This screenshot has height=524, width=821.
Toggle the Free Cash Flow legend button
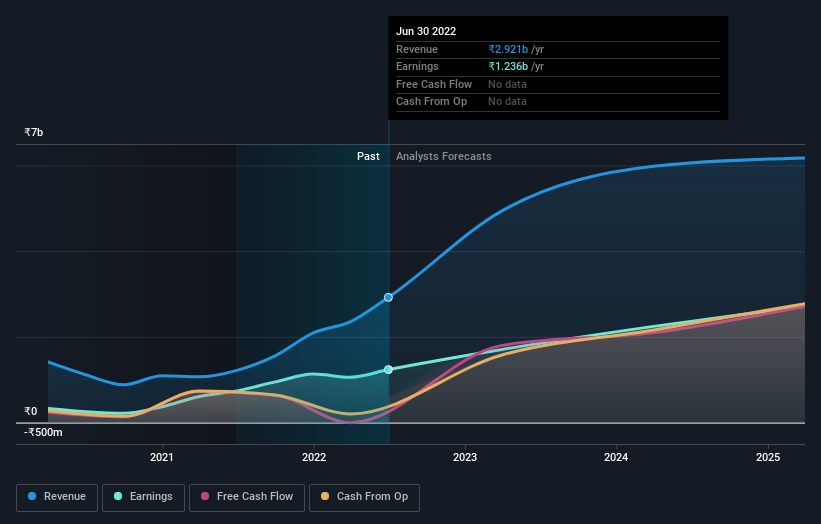coord(247,497)
